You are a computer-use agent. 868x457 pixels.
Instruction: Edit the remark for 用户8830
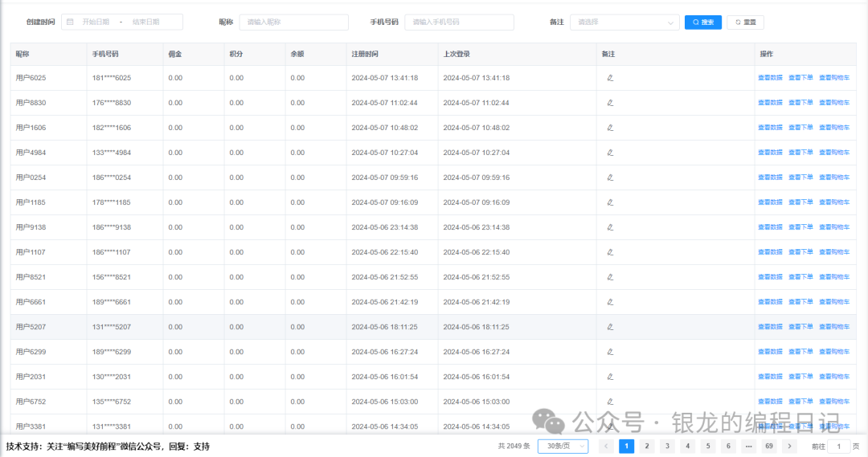click(610, 103)
